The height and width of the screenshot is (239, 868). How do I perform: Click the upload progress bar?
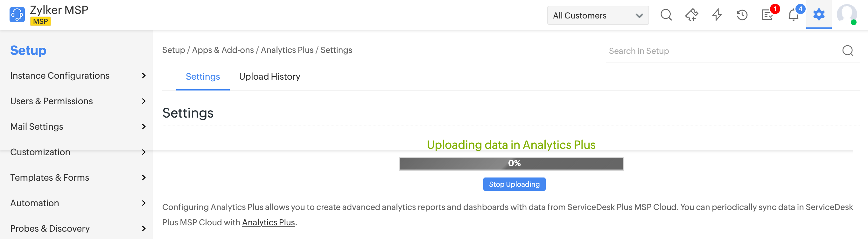(x=511, y=164)
